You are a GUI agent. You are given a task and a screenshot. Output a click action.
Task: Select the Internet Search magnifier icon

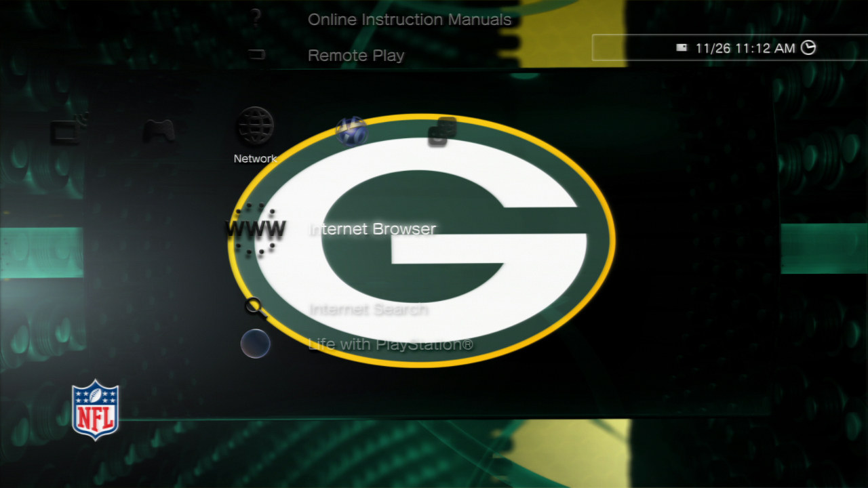[255, 308]
